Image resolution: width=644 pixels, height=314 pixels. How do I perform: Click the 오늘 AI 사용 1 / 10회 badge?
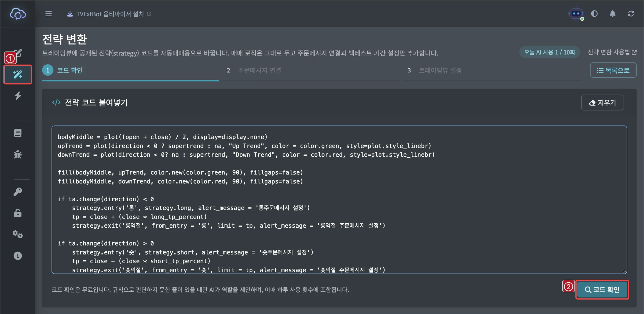[550, 52]
